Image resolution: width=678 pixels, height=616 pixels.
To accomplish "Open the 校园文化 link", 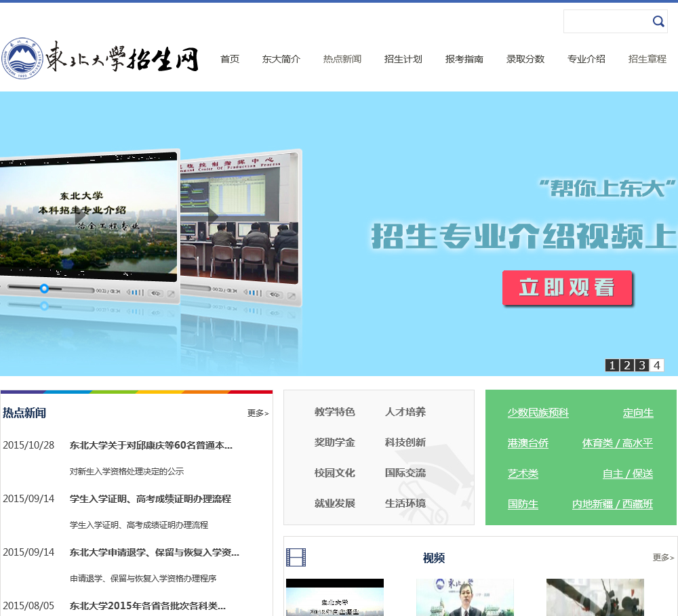I will pyautogui.click(x=335, y=473).
